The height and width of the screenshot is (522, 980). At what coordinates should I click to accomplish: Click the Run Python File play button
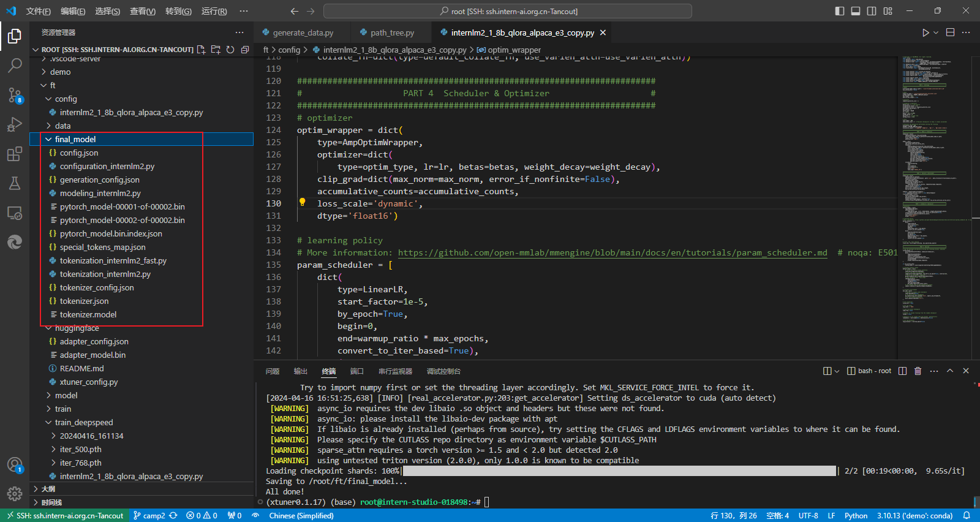click(x=925, y=32)
